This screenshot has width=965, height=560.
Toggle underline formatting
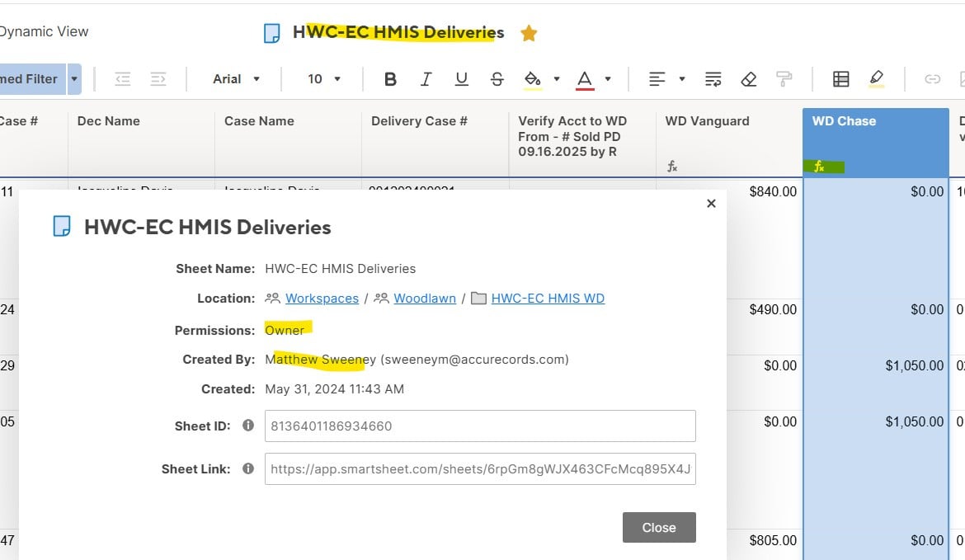coord(462,79)
